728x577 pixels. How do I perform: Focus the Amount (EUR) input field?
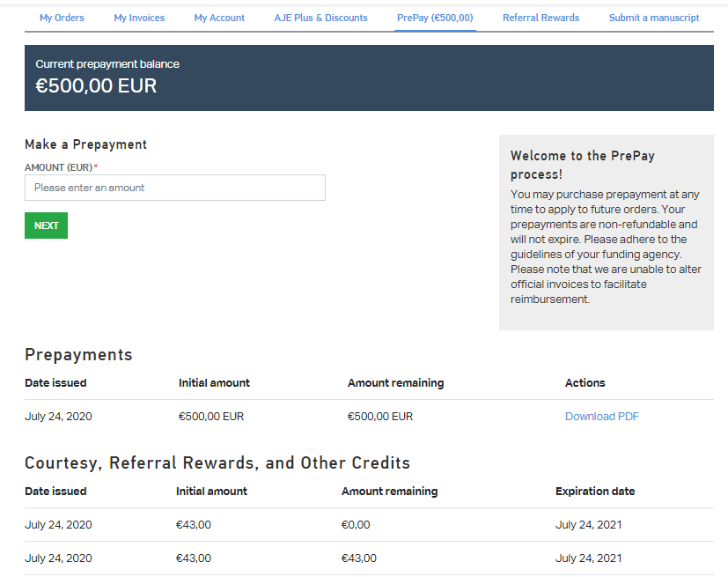(x=175, y=188)
